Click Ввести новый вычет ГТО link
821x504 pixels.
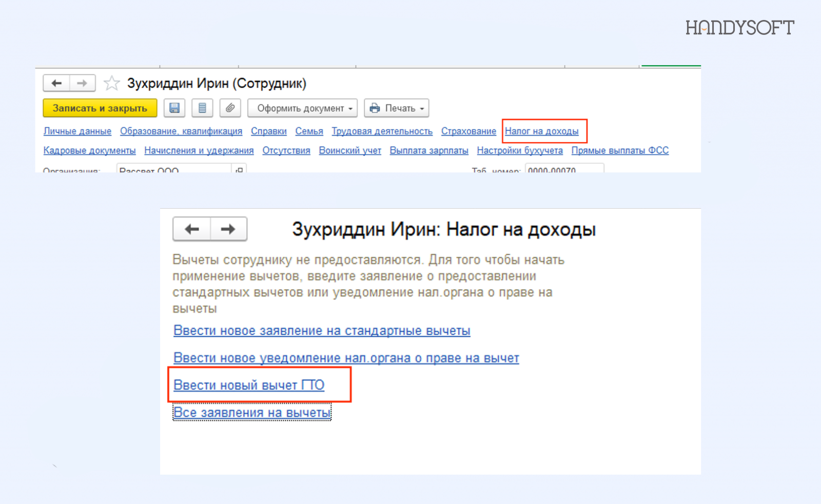point(249,385)
